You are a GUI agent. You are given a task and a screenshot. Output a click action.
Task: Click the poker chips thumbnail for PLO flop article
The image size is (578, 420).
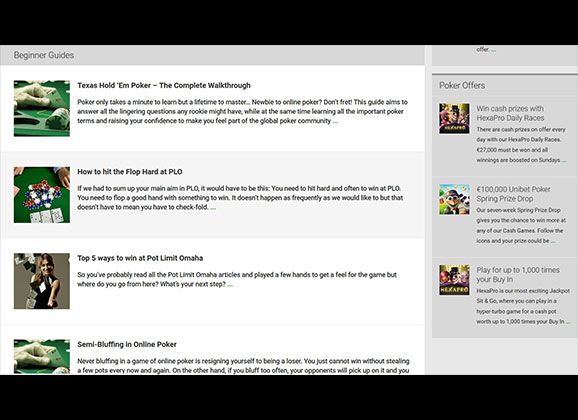pyautogui.click(x=42, y=195)
